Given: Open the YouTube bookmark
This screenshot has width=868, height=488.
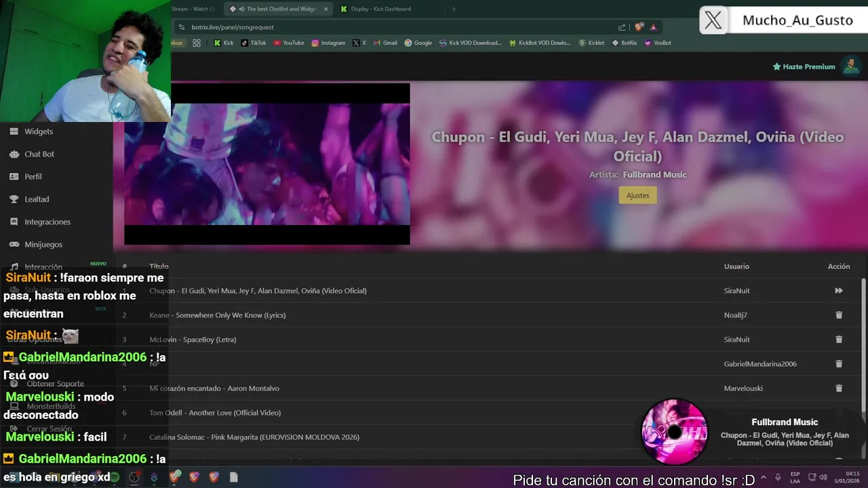Looking at the screenshot, I should pos(289,43).
